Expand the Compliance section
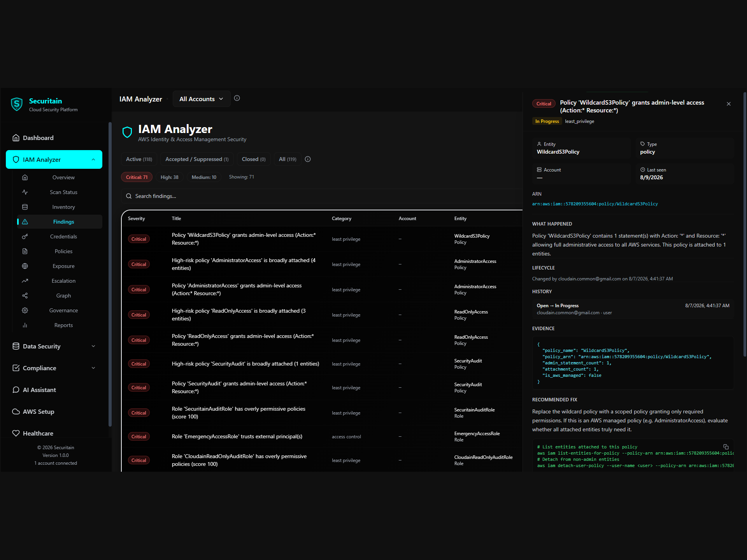This screenshot has height=560, width=747. point(54,368)
